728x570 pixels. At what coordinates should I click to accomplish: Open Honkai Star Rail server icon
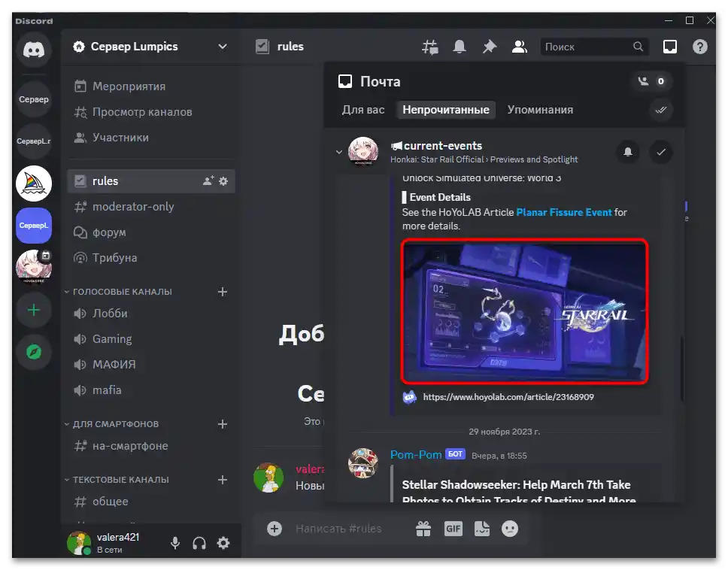[x=34, y=266]
